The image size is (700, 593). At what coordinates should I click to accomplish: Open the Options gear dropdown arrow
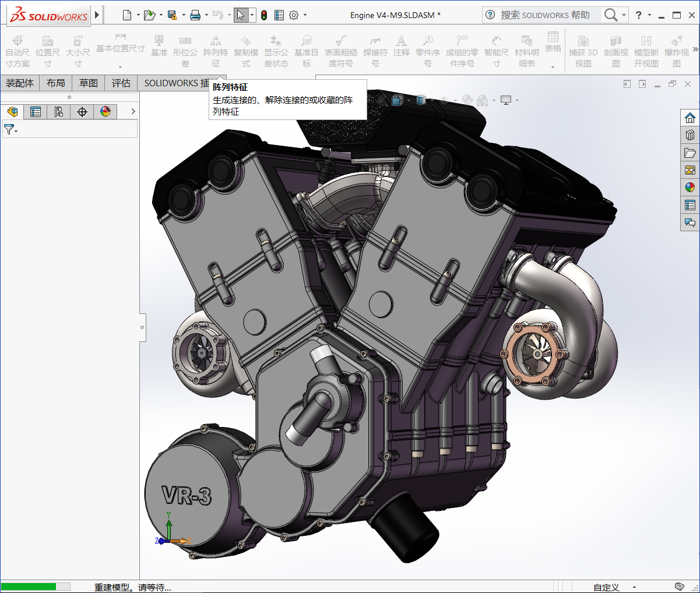(305, 15)
